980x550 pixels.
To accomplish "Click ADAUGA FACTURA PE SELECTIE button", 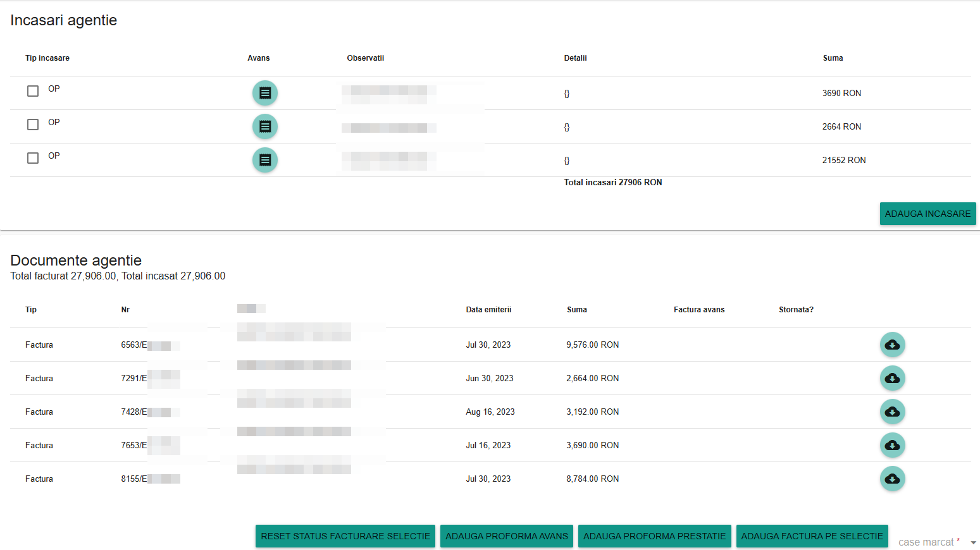I will (812, 536).
